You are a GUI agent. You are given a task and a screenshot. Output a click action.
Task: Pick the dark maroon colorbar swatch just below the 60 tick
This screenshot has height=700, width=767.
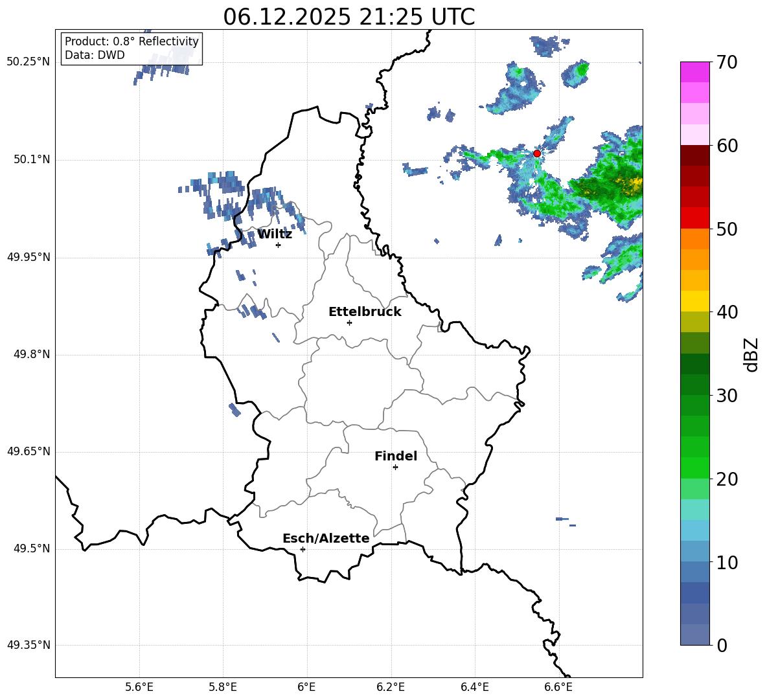point(694,155)
